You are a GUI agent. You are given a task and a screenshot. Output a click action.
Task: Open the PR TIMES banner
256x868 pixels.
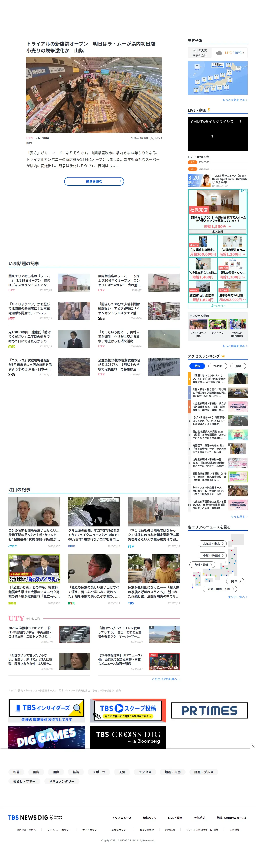pos(209,710)
